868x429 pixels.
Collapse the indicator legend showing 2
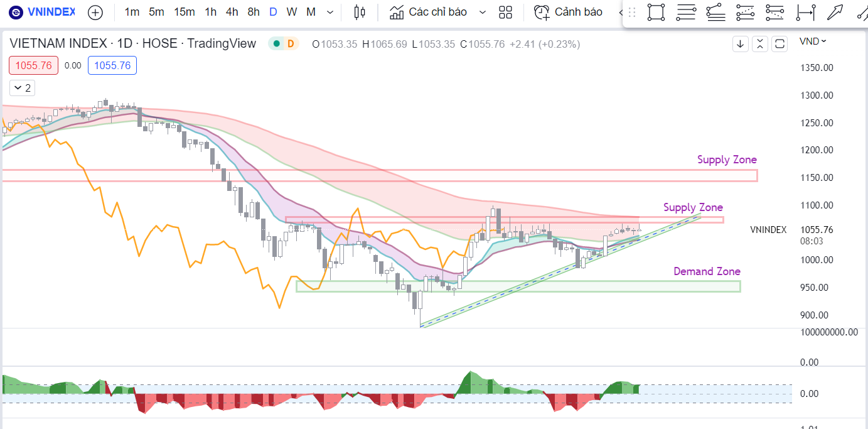click(x=23, y=88)
